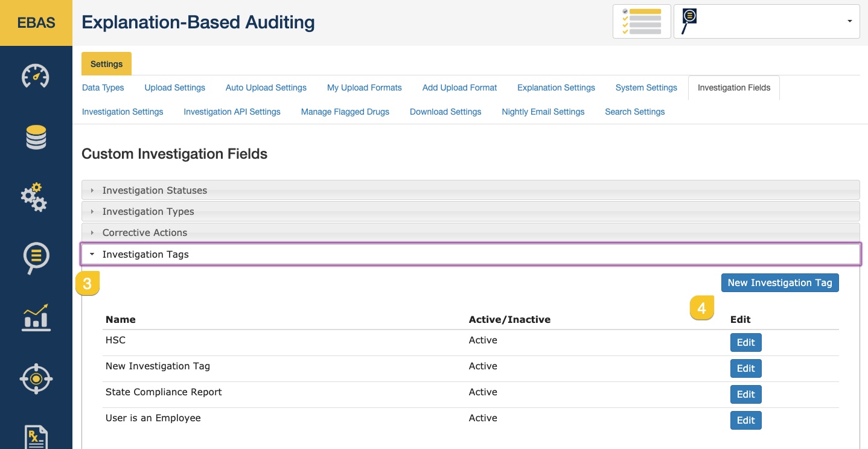Edit the HSC investigation tag

[x=745, y=342]
